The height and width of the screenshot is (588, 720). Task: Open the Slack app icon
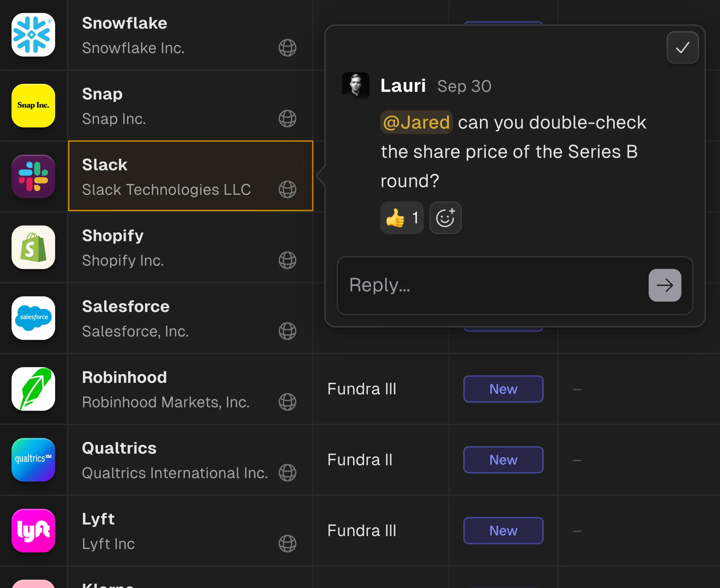pyautogui.click(x=33, y=176)
